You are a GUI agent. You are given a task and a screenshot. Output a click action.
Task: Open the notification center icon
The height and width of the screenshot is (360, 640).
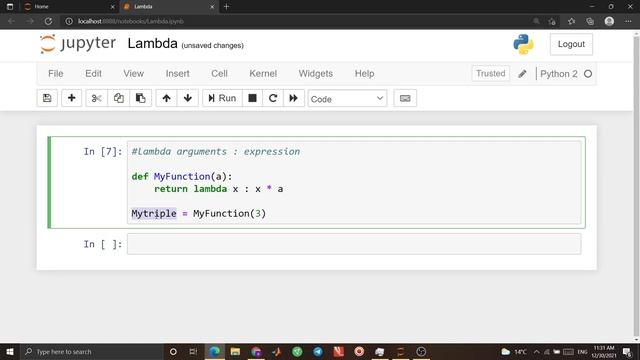(627, 351)
